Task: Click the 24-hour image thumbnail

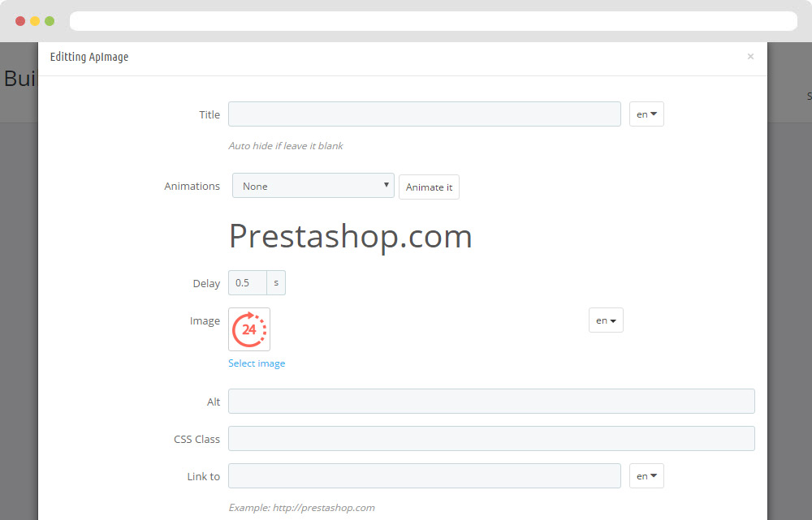Action: pyautogui.click(x=249, y=329)
